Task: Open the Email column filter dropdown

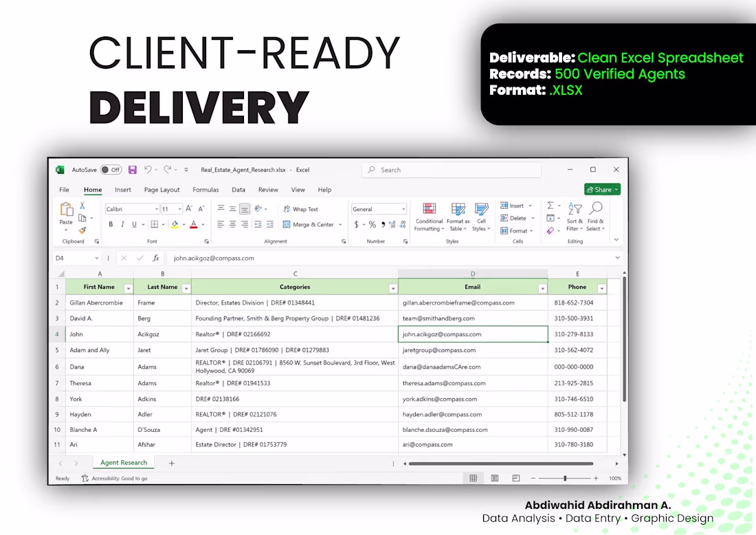Action: click(542, 288)
